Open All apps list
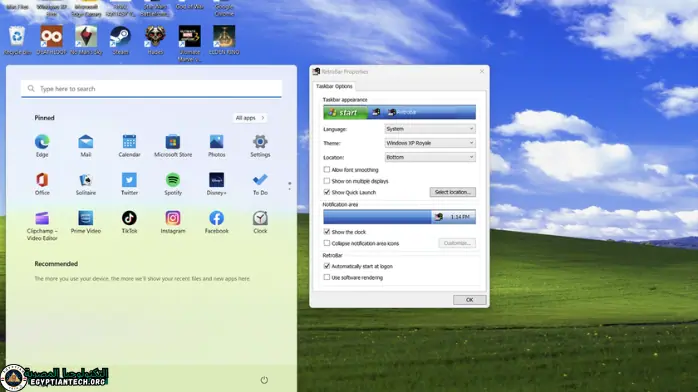The width and height of the screenshot is (698, 392). click(250, 118)
